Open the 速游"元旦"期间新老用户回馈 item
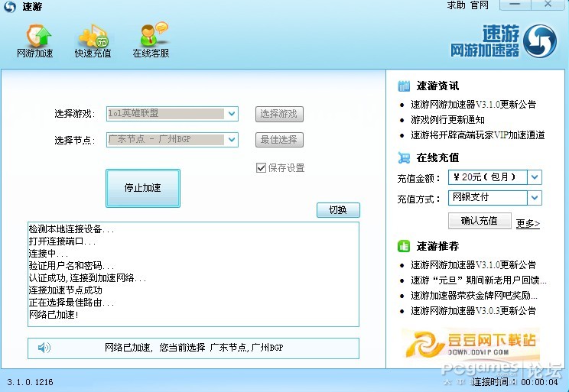Viewport: 569px width, 392px height. (x=479, y=280)
